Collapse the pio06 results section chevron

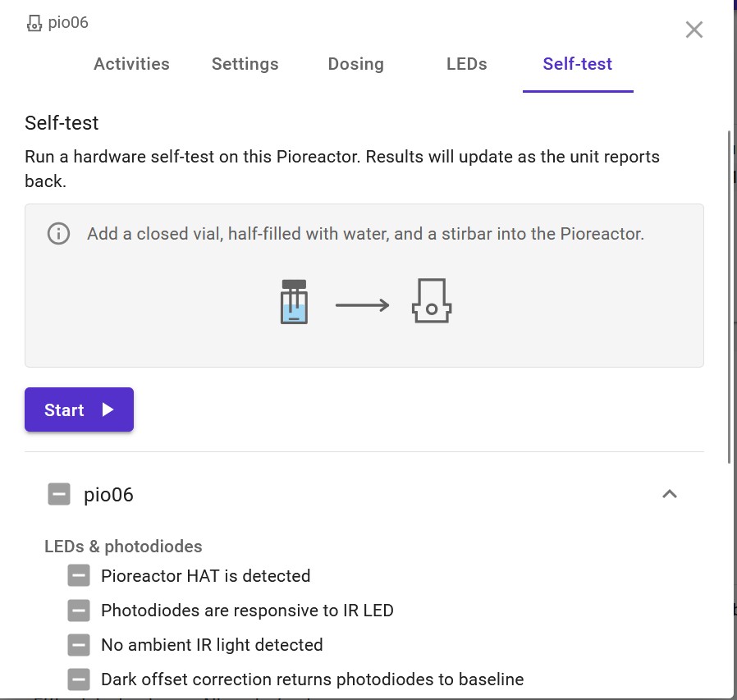click(x=670, y=494)
